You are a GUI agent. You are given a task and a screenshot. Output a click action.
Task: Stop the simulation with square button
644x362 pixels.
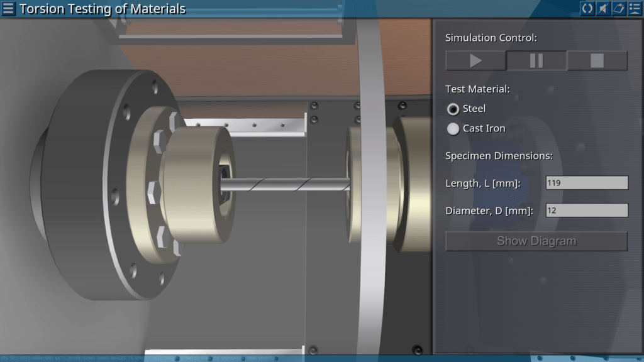597,60
